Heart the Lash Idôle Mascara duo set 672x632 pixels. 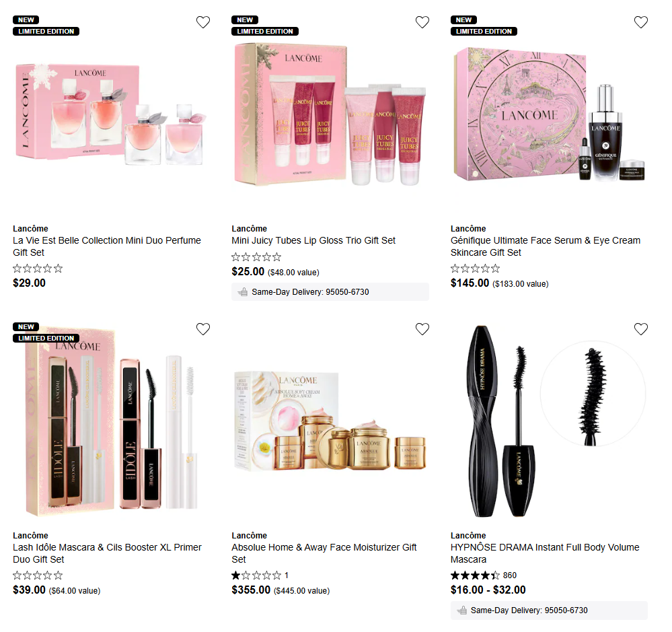click(x=203, y=329)
